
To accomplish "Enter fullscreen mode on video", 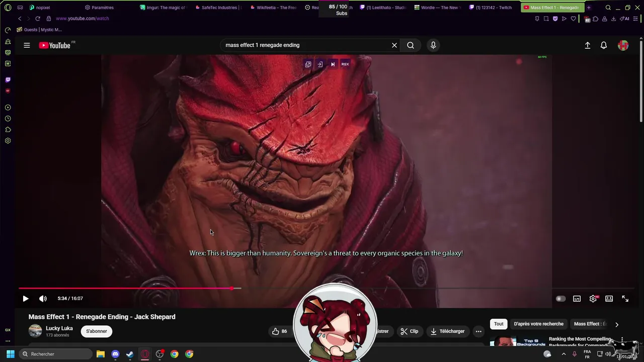I will (x=625, y=299).
